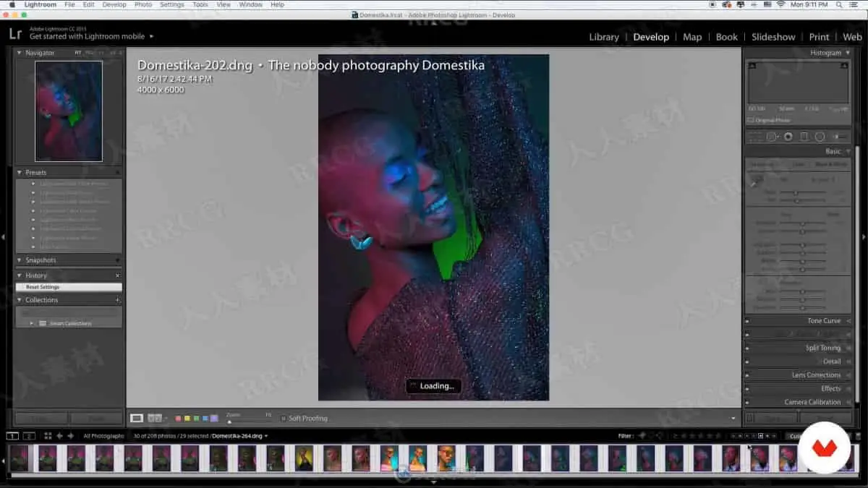Viewport: 868px width, 488px height.
Task: Collapse the Navigator panel
Action: tap(20, 53)
